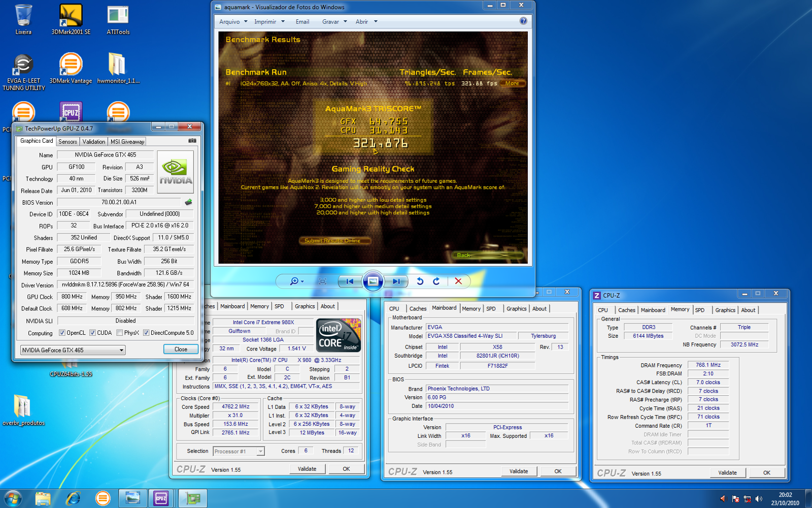Select Mainboard tab in rightmost CPU-Z window
Viewport: 812px width, 508px height.
(653, 310)
